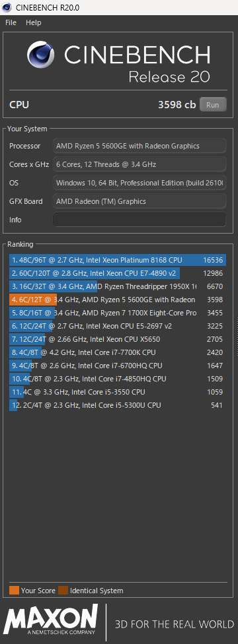Click the brown Identical System swatch
The height and width of the screenshot is (644, 238).
[x=63, y=591]
